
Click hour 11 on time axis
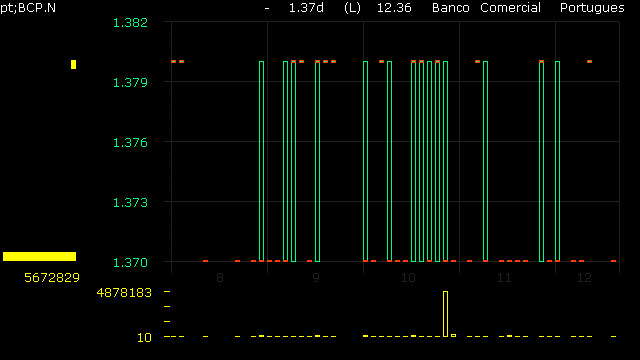pos(504,278)
